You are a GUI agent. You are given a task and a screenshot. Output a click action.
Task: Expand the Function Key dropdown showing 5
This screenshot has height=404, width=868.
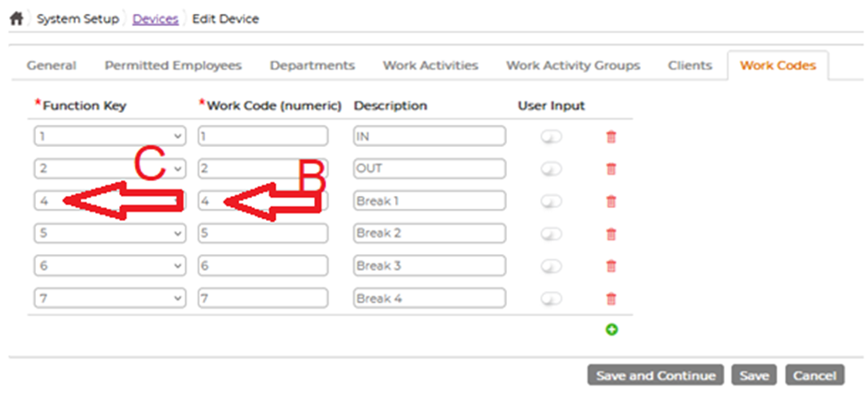110,233
